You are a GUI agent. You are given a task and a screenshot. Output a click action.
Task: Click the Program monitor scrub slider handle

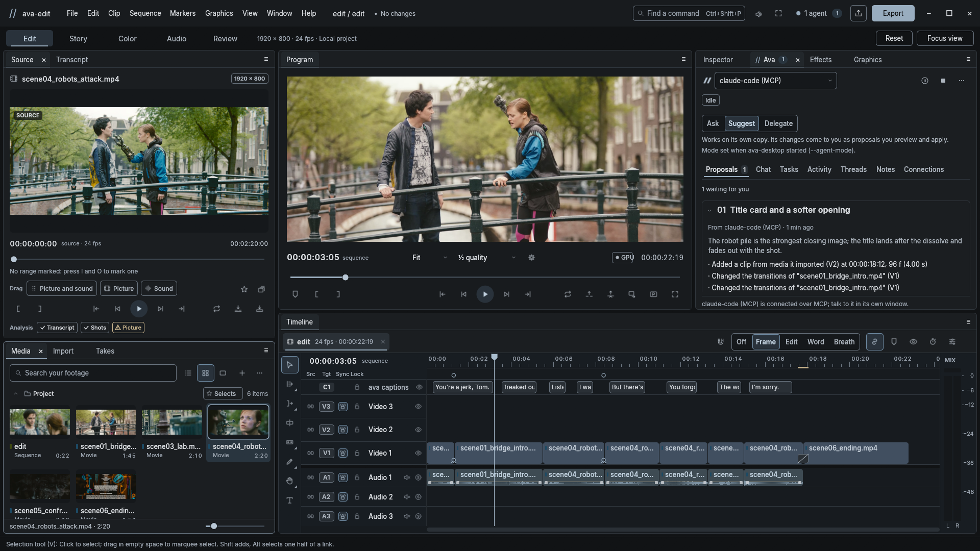click(346, 278)
